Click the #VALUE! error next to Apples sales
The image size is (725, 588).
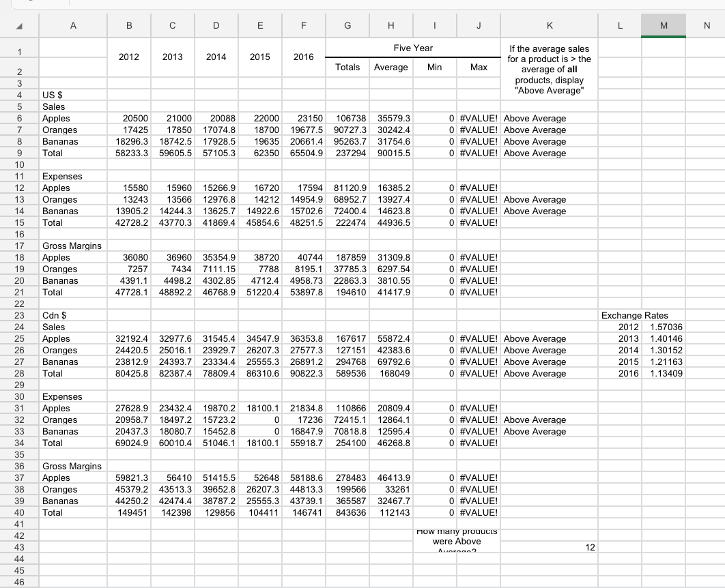477,118
